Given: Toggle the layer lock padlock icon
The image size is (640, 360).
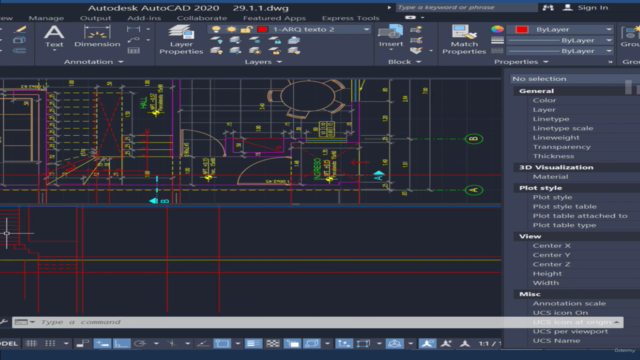Looking at the screenshot, I should coord(246,29).
